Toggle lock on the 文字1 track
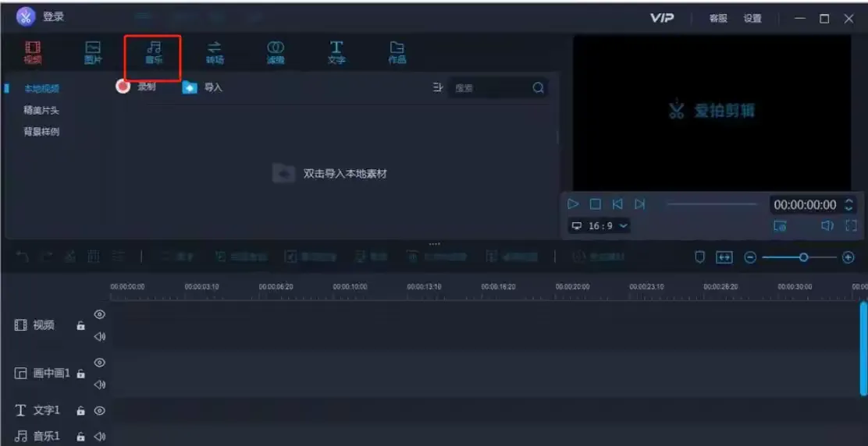Screen dimensions: 868x446 pos(81,411)
